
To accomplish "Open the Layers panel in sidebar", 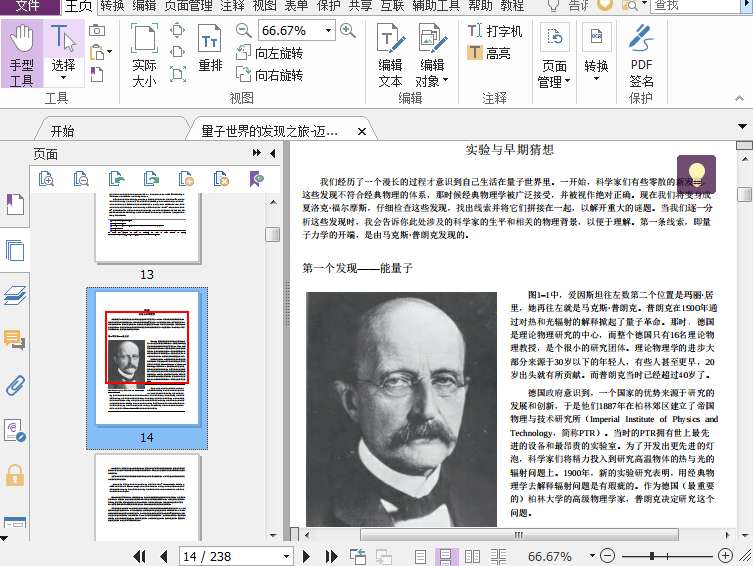I will pos(15,295).
